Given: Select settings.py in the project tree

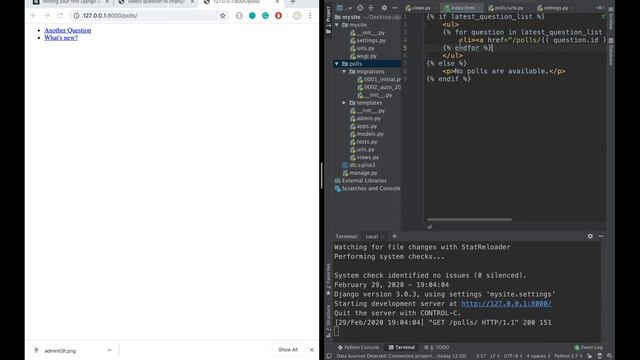Looking at the screenshot, I should 367,40.
